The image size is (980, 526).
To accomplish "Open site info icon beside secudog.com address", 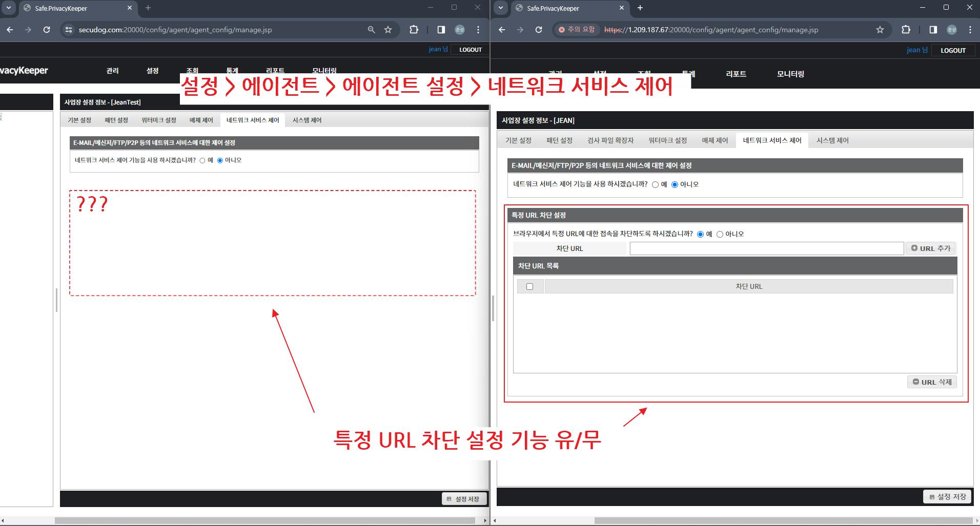I will (x=69, y=30).
